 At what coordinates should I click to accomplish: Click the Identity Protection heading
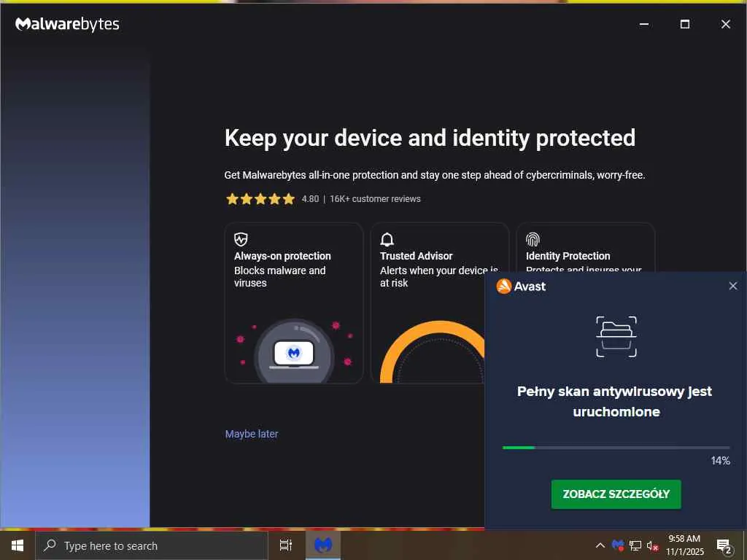pos(568,256)
